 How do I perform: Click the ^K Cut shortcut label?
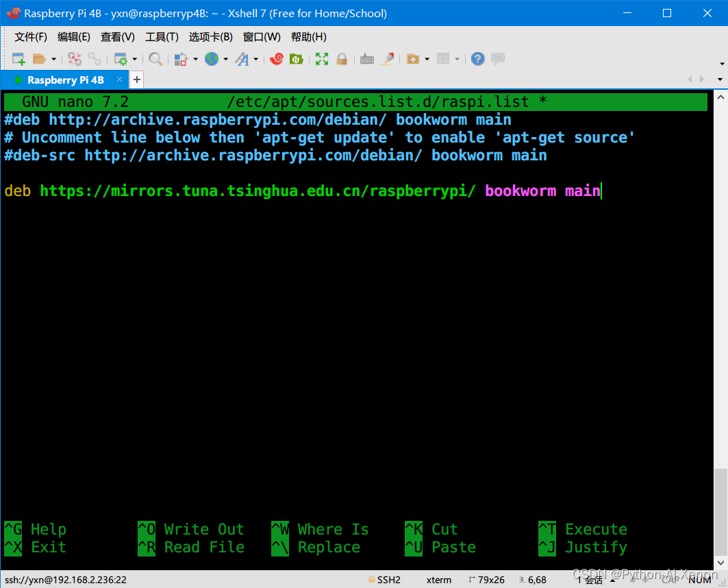point(431,529)
